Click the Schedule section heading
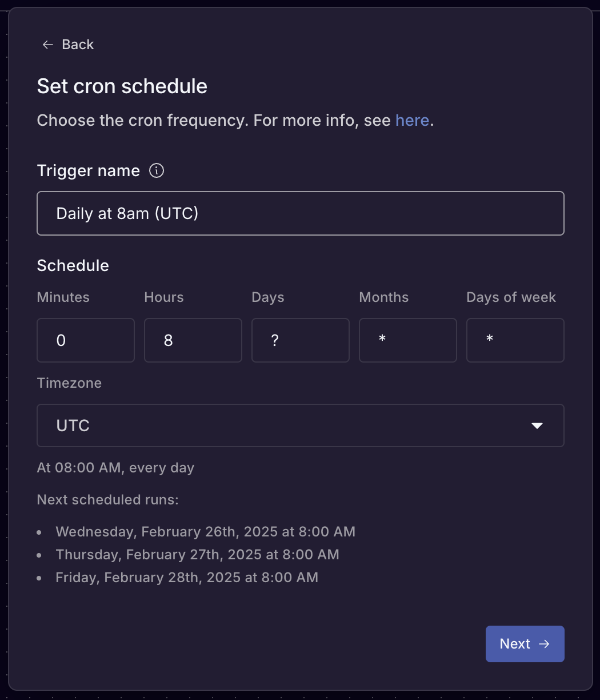Image resolution: width=600 pixels, height=700 pixels. coord(73,265)
